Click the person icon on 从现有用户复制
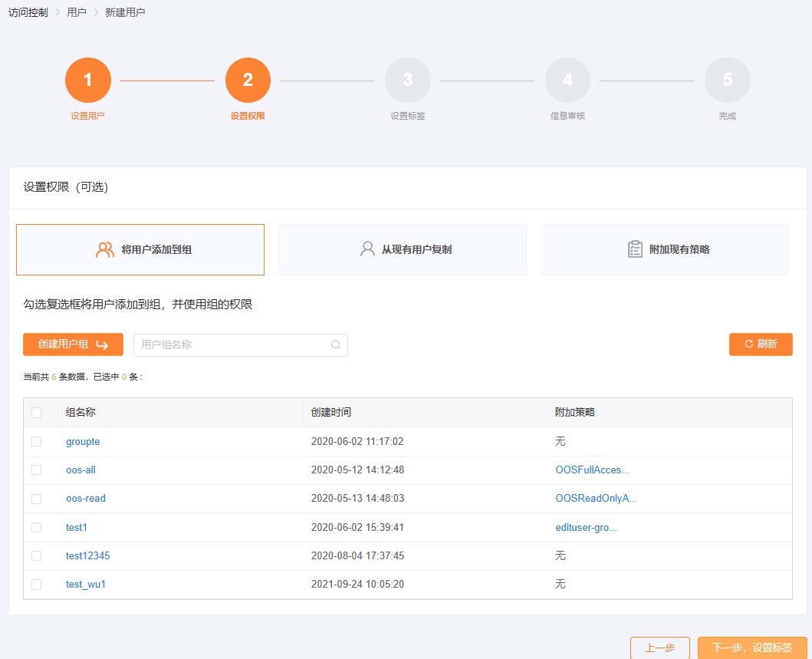Screen dimensions: 812x659 tap(368, 249)
